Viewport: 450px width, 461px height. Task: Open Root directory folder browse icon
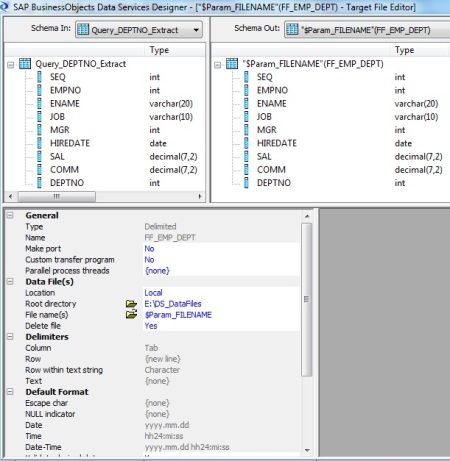point(131,304)
